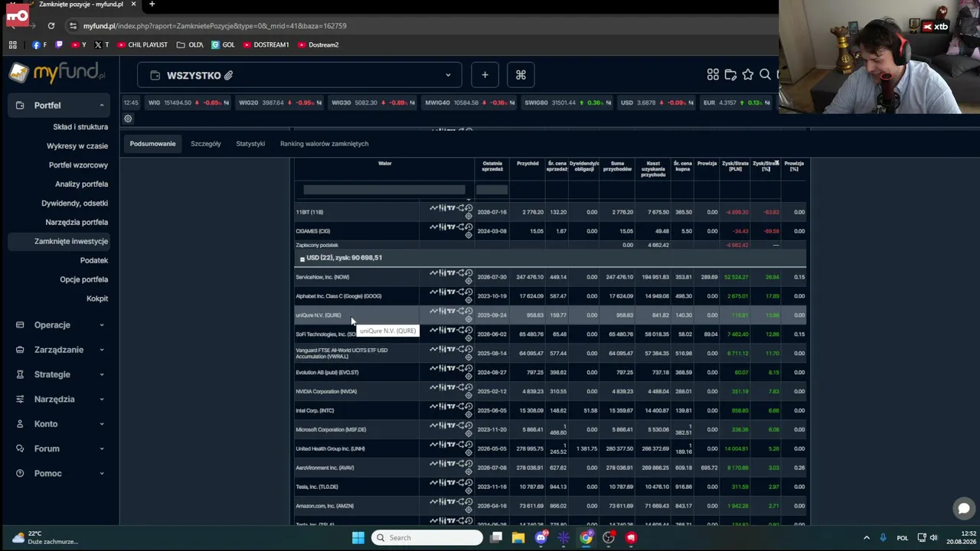Click the myfund.pl logo
The height and width of the screenshot is (551, 980).
tap(57, 73)
